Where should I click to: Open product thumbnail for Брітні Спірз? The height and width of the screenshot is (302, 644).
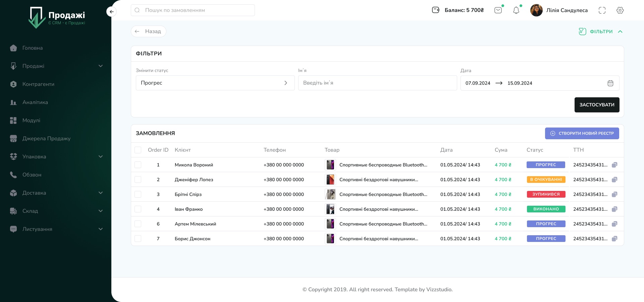click(330, 194)
